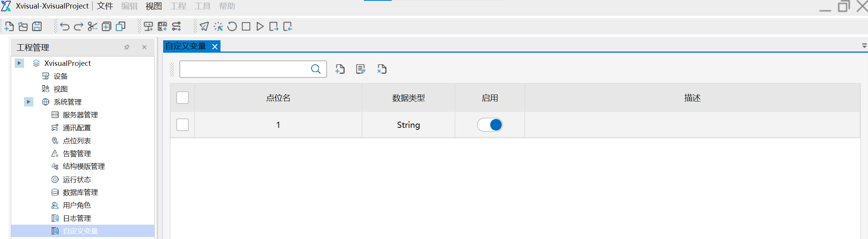
Task: Click the edit variable pencil icon
Action: 361,69
